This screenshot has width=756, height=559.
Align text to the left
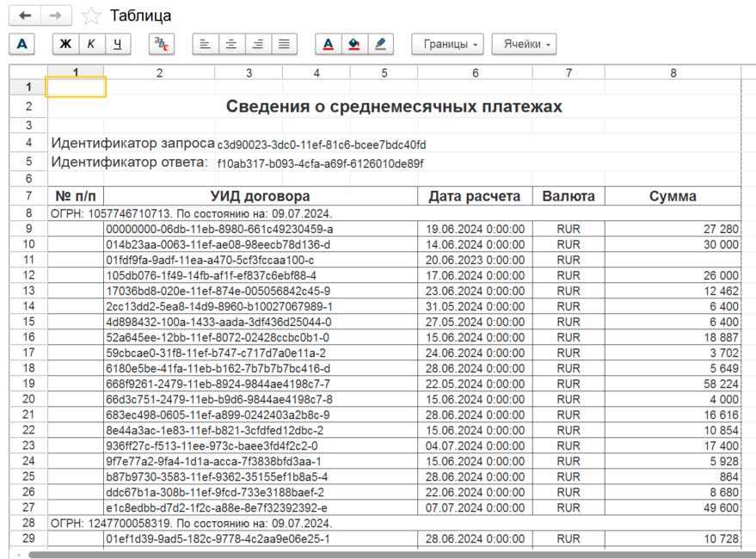click(x=206, y=45)
